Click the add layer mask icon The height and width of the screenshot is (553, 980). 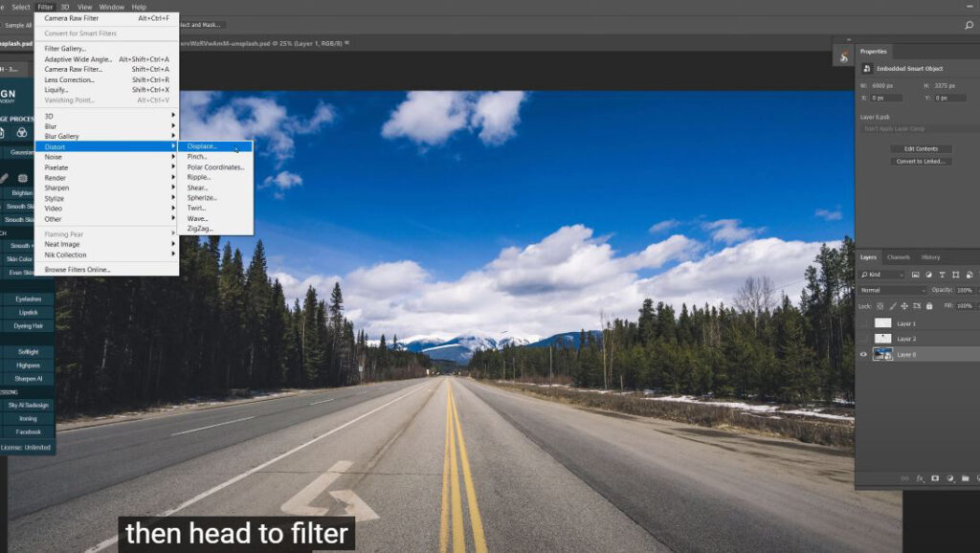(x=935, y=478)
